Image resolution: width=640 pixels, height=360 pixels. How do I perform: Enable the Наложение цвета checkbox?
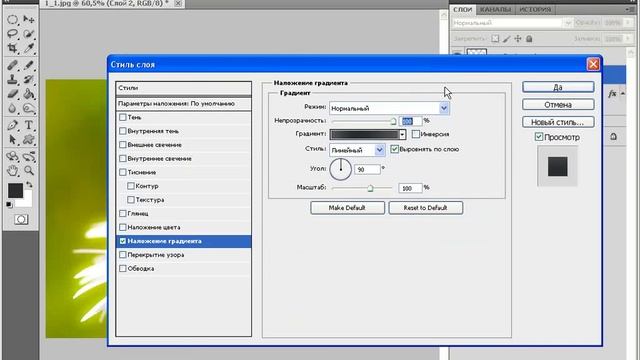pyautogui.click(x=122, y=227)
